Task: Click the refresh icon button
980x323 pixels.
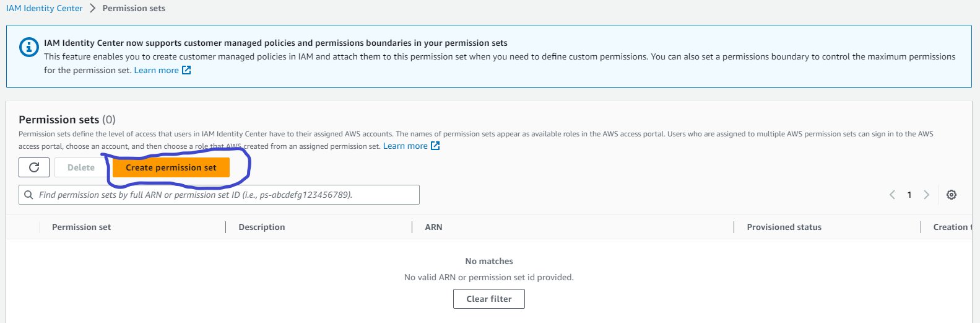Action: click(34, 167)
